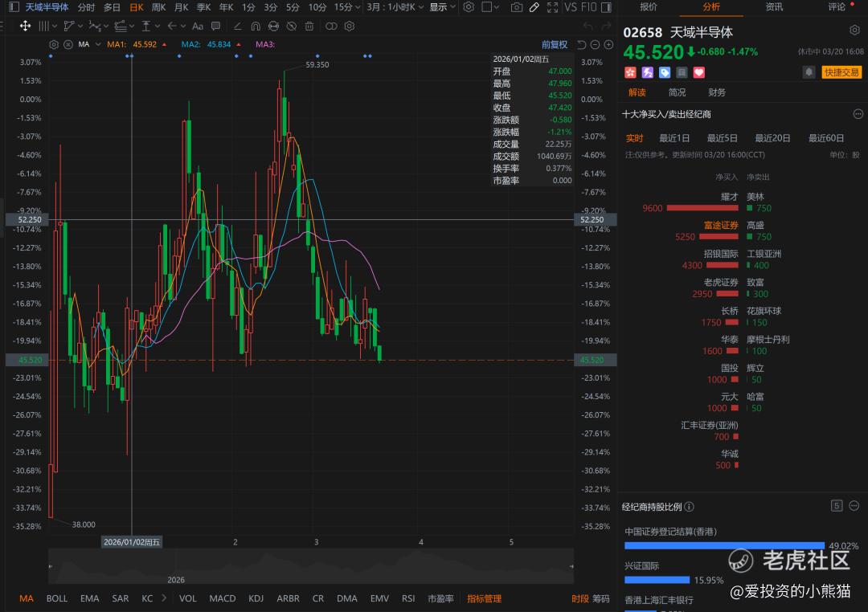This screenshot has height=612, width=868.
Task: Remove the MA indicator with X icon
Action: pyautogui.click(x=68, y=44)
